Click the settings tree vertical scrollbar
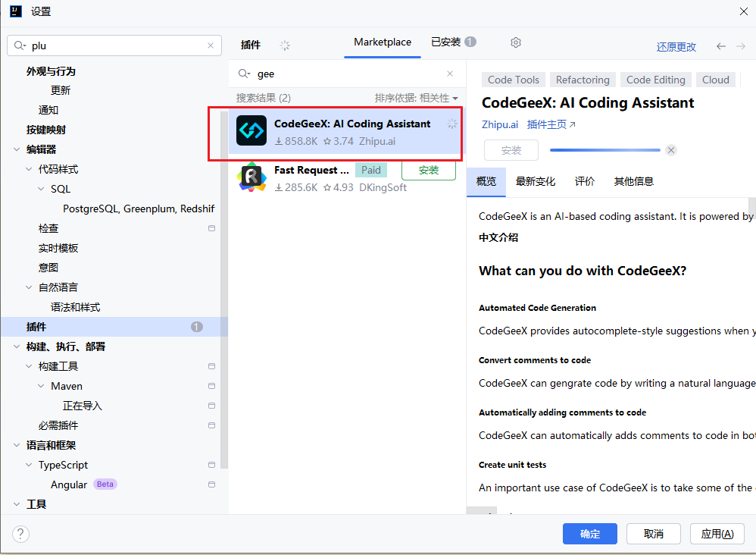 pyautogui.click(x=223, y=290)
